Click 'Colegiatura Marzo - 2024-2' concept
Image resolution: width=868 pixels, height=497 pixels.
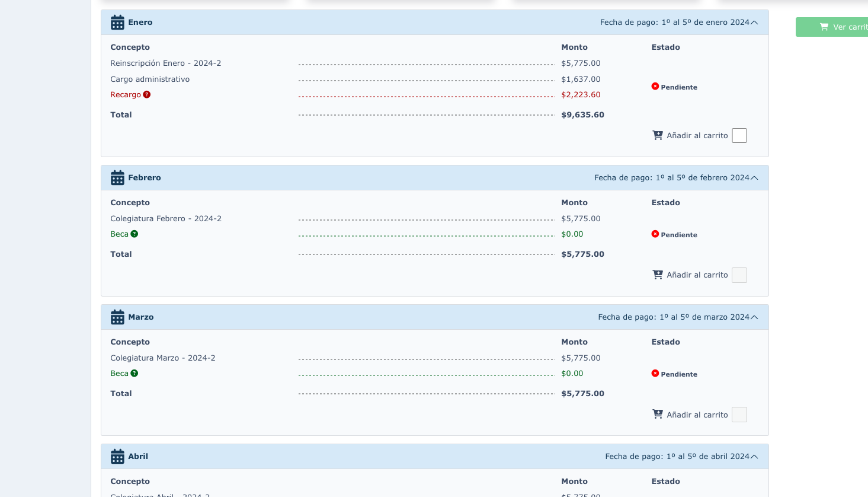pyautogui.click(x=163, y=358)
